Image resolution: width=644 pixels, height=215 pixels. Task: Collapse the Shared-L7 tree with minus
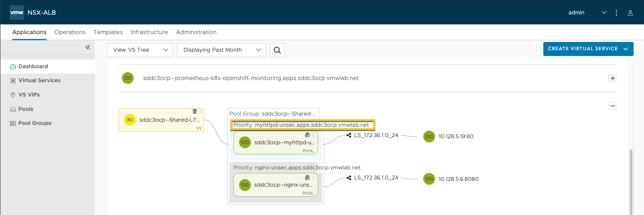pyautogui.click(x=612, y=106)
